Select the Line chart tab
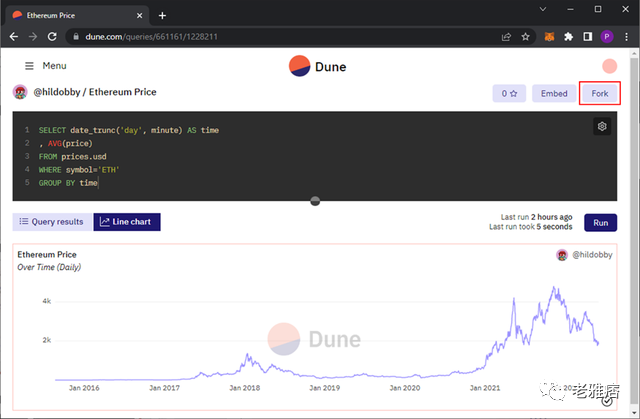The image size is (640, 419). (127, 221)
